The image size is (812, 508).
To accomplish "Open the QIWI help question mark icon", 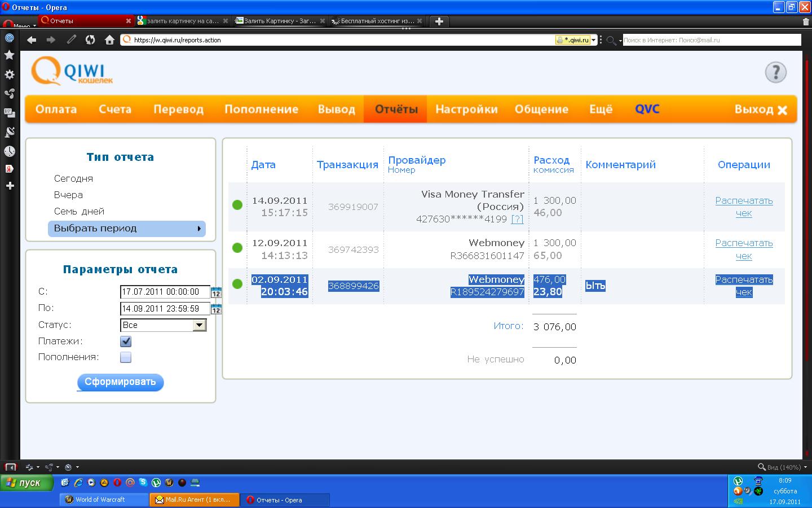I will pos(775,72).
